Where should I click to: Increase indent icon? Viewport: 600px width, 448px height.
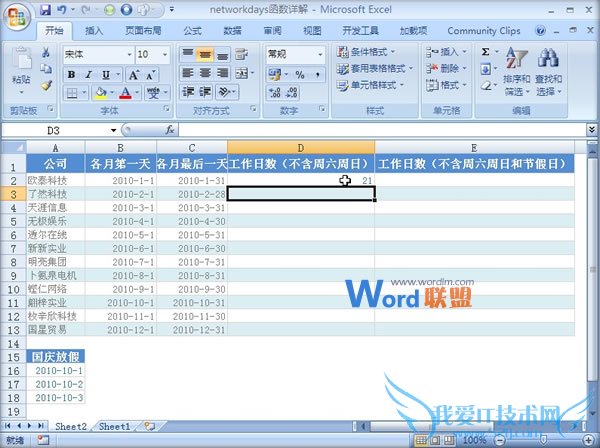(x=205, y=92)
